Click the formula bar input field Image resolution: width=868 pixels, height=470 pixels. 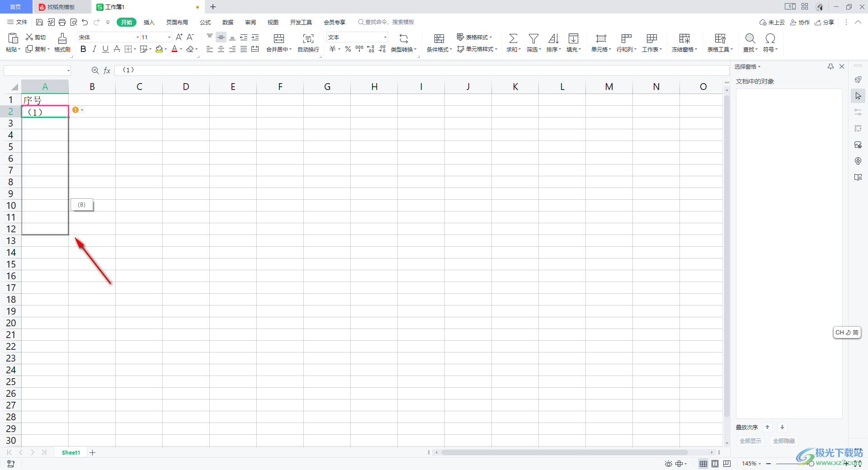coord(421,70)
